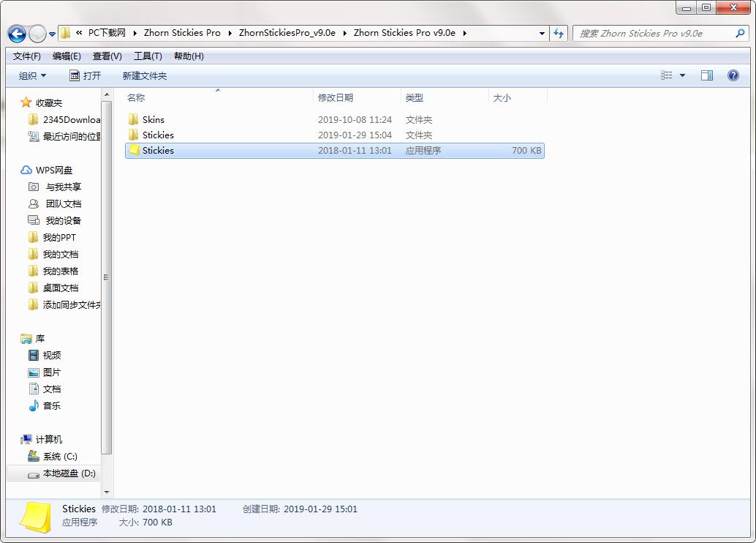Open the 我的PPT folder
Image resolution: width=756 pixels, height=543 pixels.
click(59, 238)
